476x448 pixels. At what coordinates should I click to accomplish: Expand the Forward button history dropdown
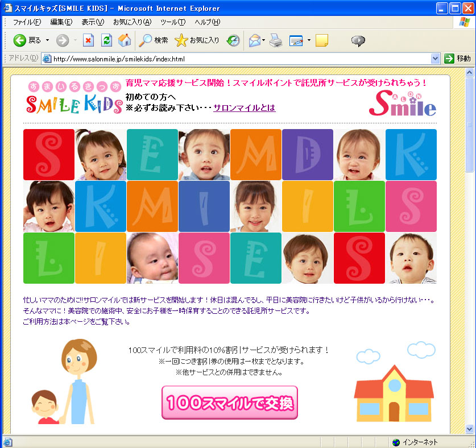(75, 40)
